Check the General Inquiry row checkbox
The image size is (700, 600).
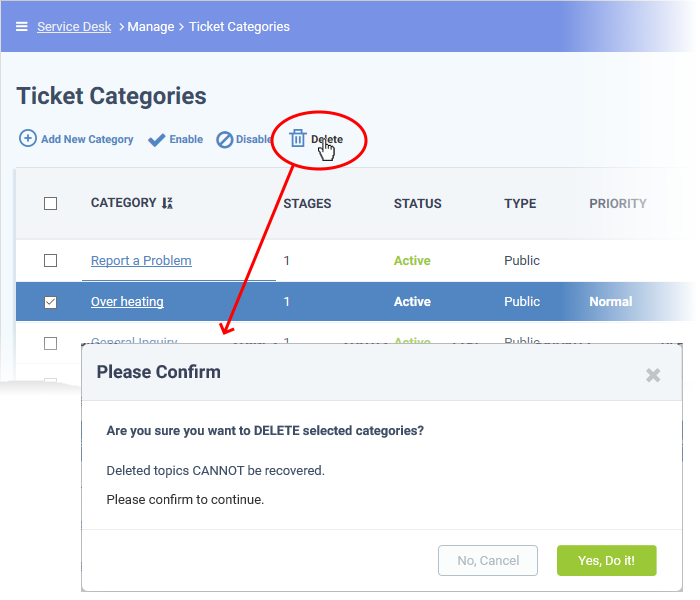tap(50, 343)
